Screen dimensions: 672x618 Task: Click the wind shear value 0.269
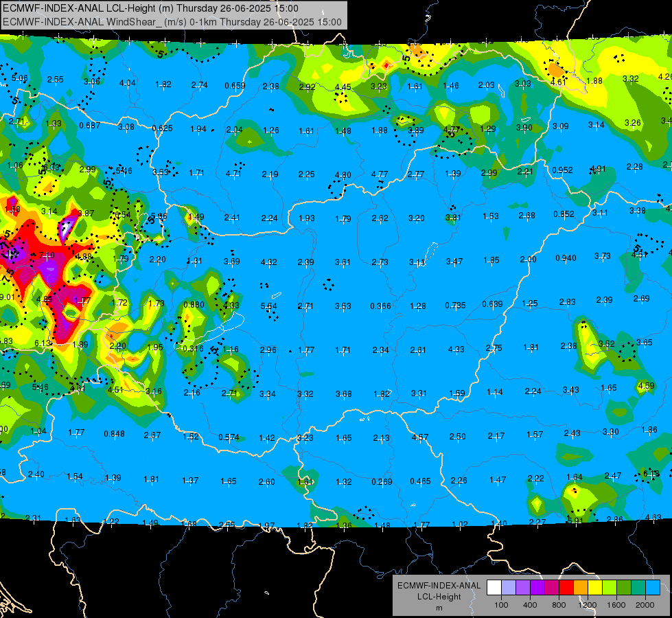[382, 481]
